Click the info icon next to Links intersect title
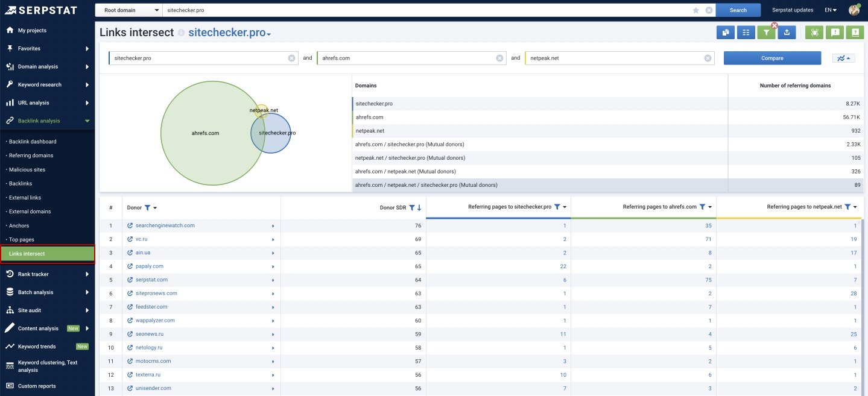The image size is (868, 396). [181, 33]
